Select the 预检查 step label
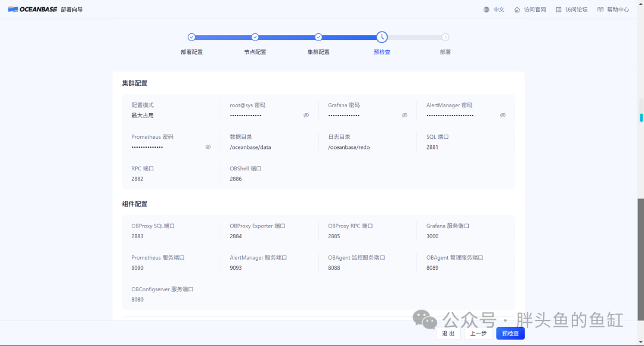 coord(382,52)
